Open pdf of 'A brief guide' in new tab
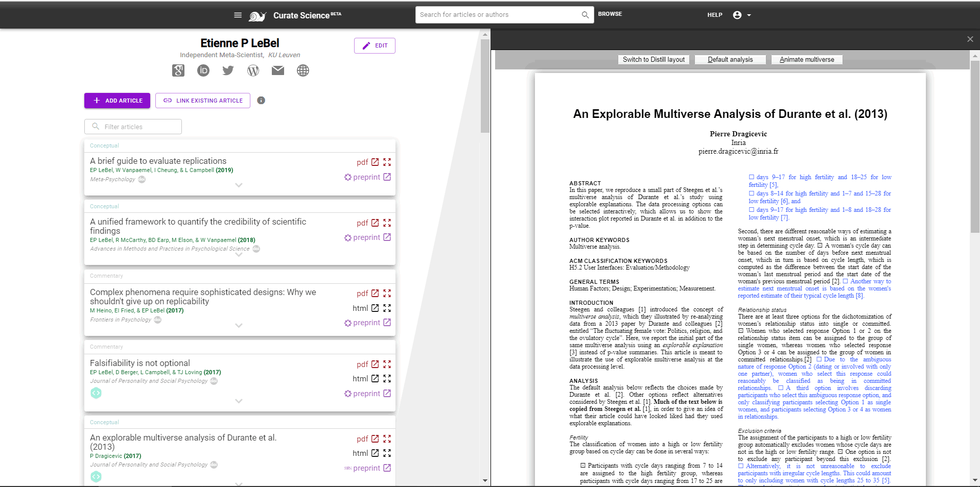The height and width of the screenshot is (487, 980). [x=375, y=162]
